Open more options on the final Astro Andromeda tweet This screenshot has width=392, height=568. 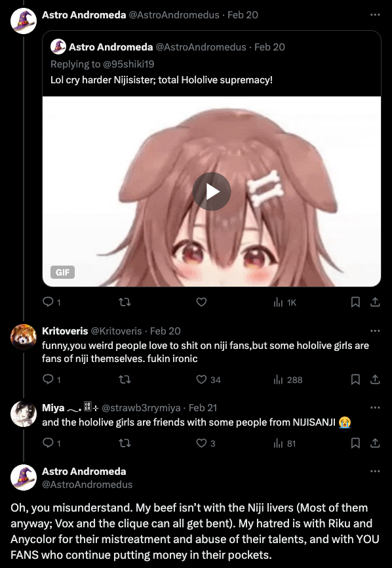376,472
